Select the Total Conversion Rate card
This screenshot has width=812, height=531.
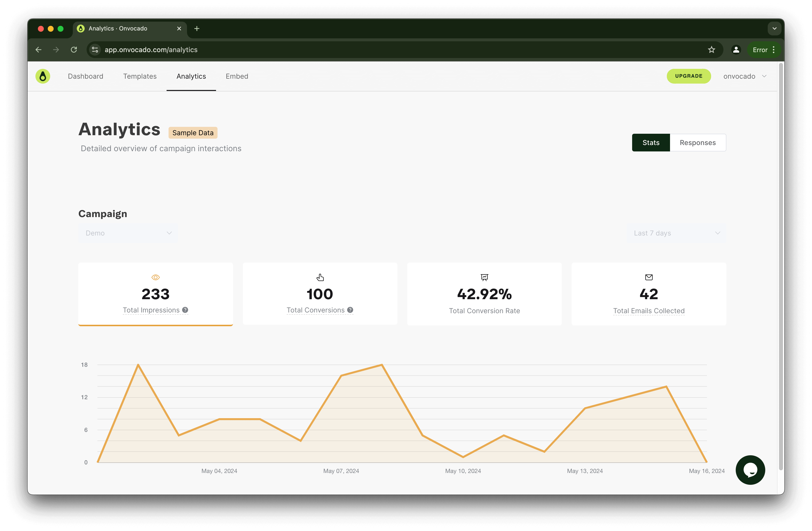(484, 294)
